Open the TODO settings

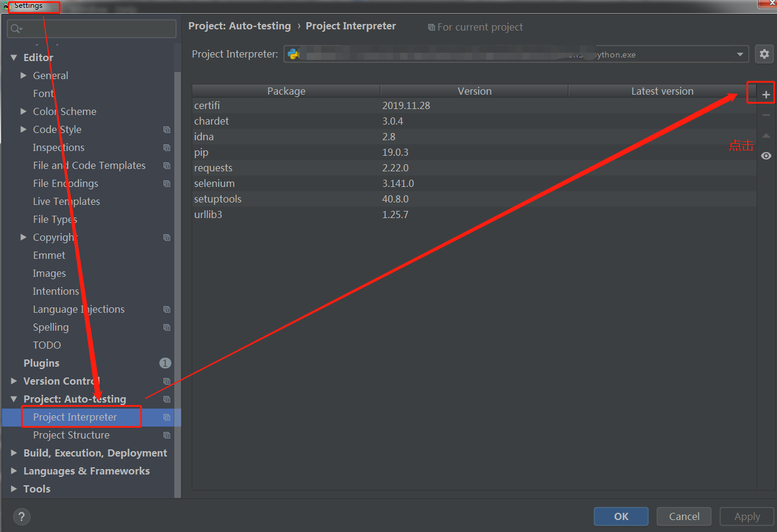click(x=47, y=345)
